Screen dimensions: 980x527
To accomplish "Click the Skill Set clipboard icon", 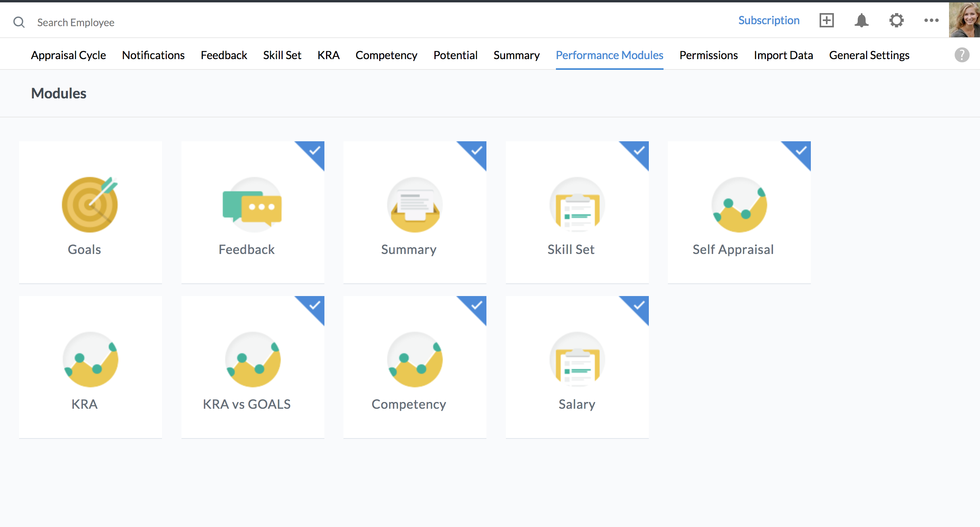I will pyautogui.click(x=577, y=205).
